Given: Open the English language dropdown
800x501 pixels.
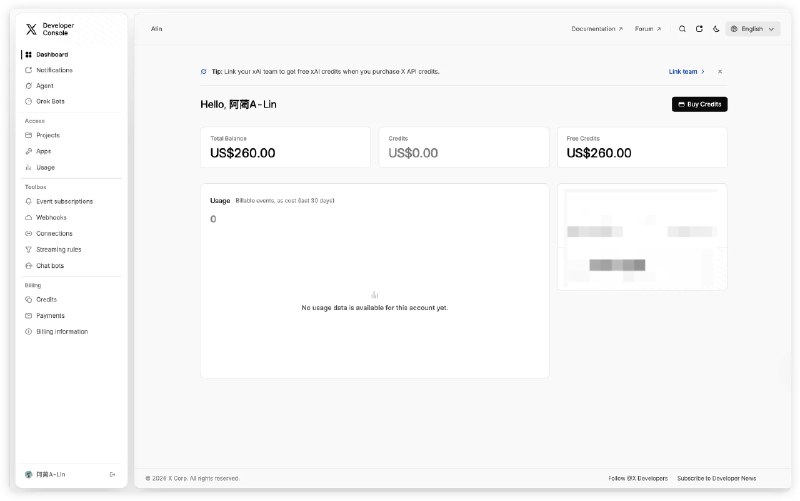Looking at the screenshot, I should click(x=753, y=29).
